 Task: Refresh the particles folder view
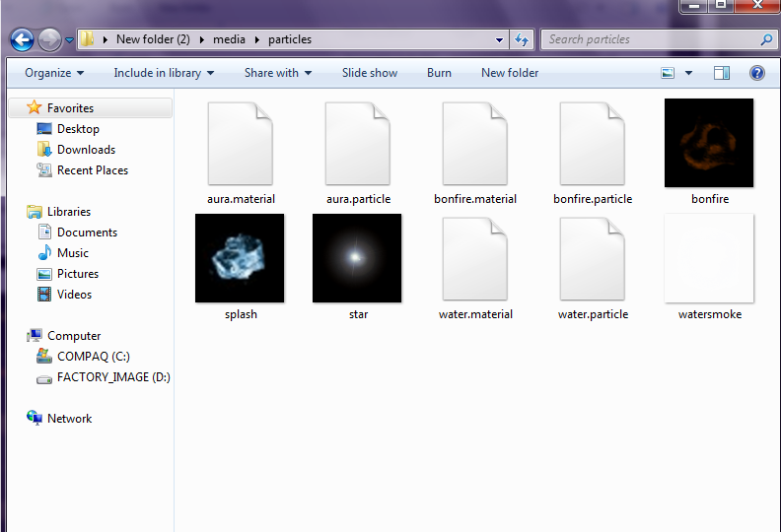pyautogui.click(x=522, y=39)
